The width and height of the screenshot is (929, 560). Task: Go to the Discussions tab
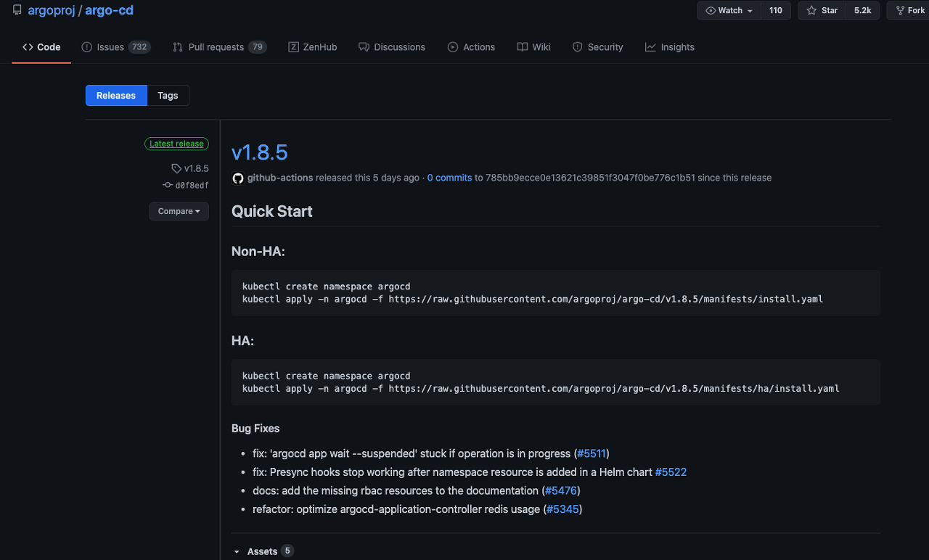coord(392,47)
